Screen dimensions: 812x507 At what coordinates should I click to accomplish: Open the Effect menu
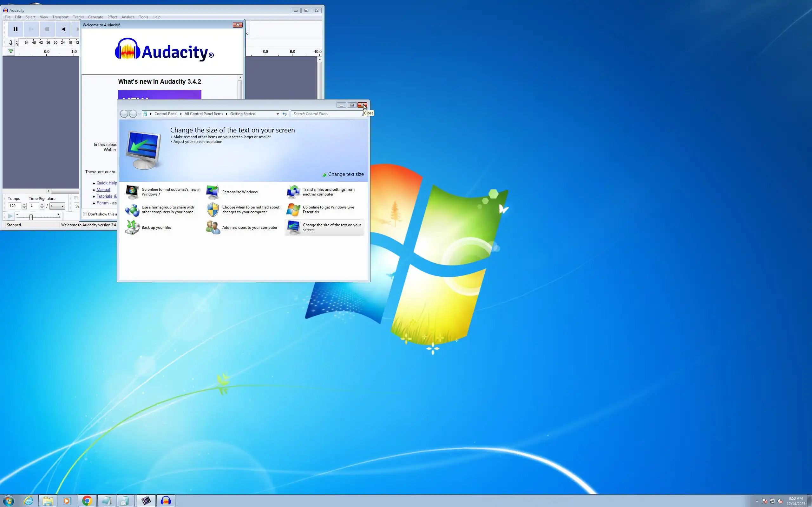(112, 17)
